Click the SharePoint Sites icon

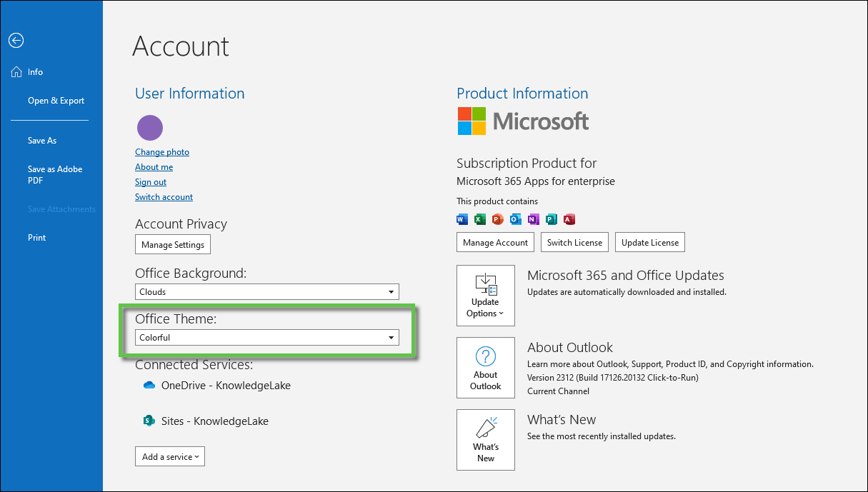click(x=149, y=421)
